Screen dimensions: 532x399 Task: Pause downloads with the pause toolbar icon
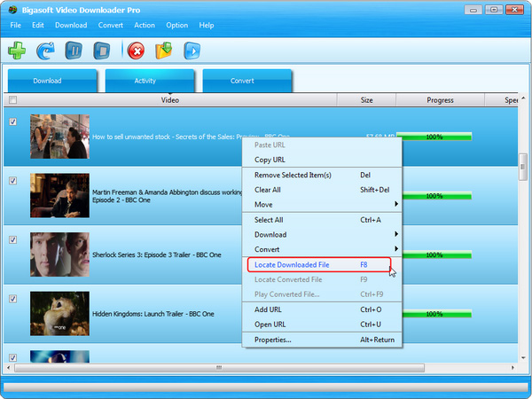point(74,51)
